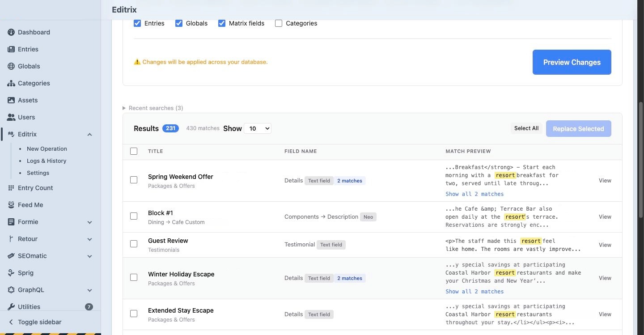Tick the select-all checkbox in table header
The height and width of the screenshot is (335, 644).
134,151
